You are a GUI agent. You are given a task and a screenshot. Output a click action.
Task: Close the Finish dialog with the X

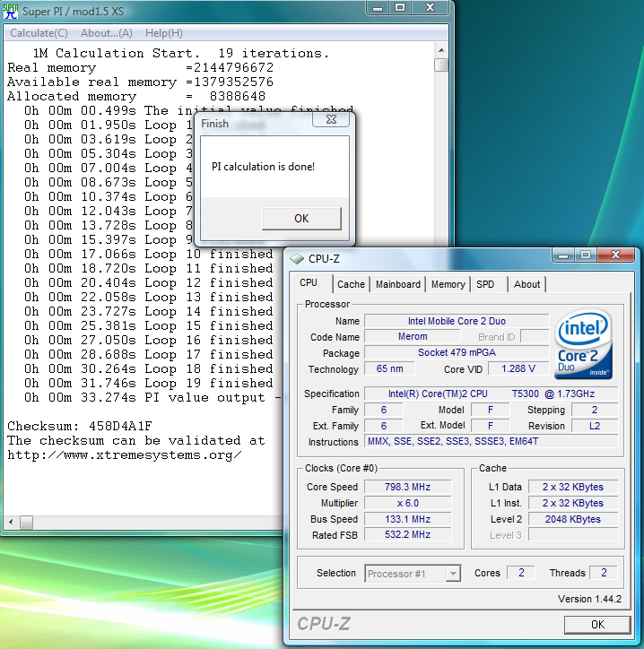click(x=331, y=119)
